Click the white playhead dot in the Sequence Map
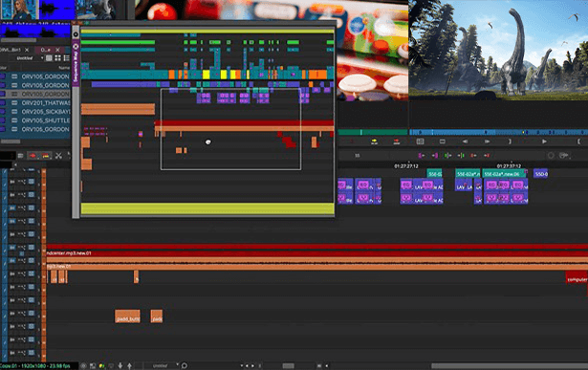The width and height of the screenshot is (588, 370). [208, 141]
